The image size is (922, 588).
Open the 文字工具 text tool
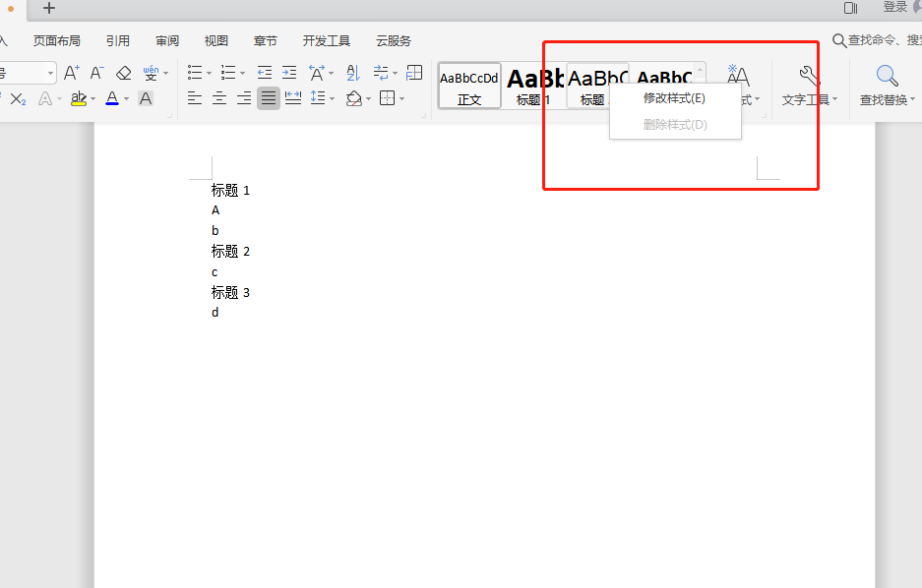coord(805,87)
